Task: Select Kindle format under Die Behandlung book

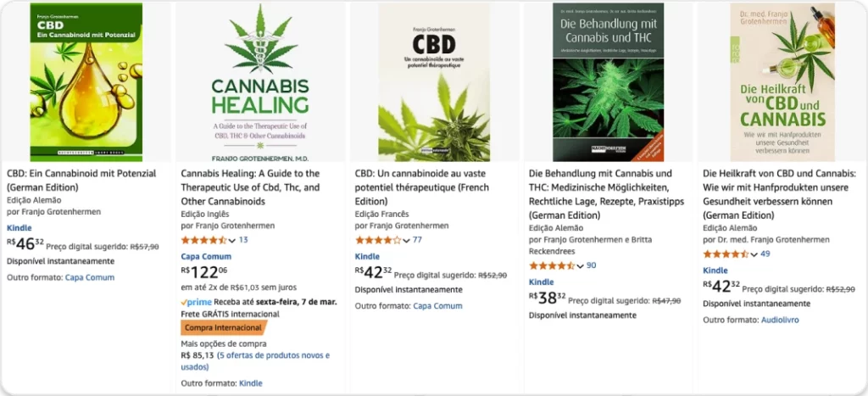Action: tap(542, 282)
